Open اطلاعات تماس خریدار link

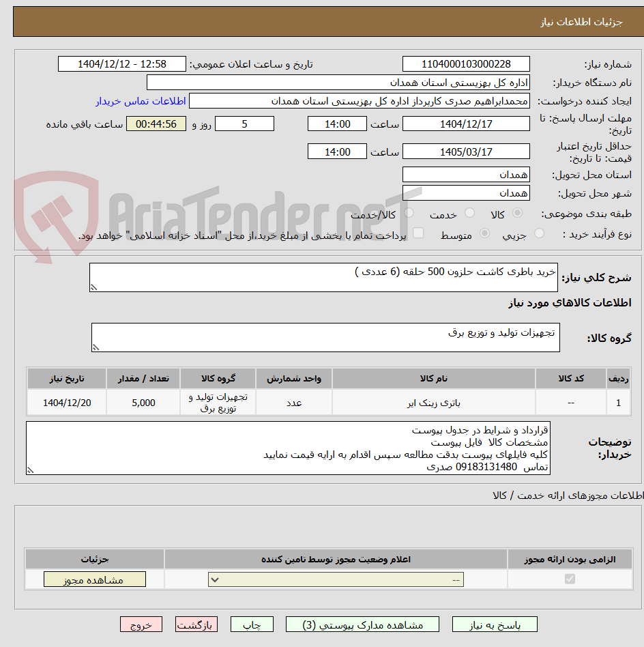point(141,101)
